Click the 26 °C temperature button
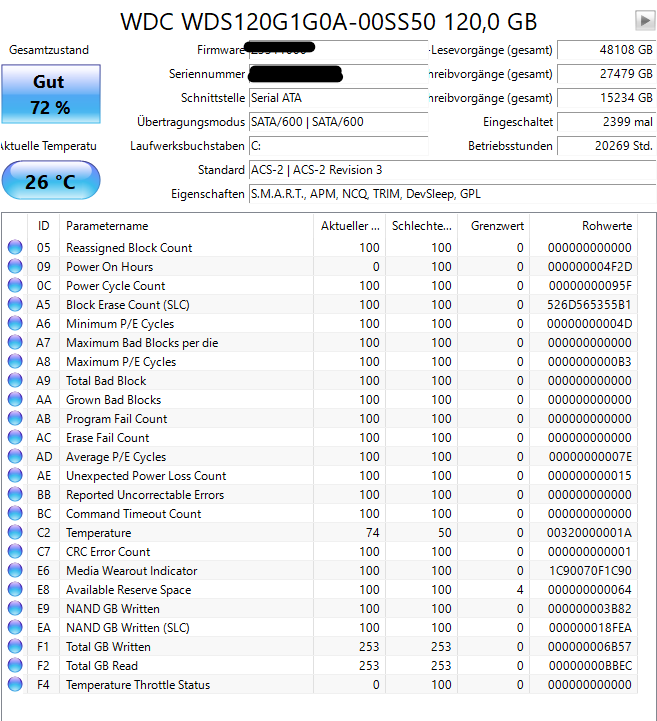This screenshot has width=657, height=721. pos(51,180)
